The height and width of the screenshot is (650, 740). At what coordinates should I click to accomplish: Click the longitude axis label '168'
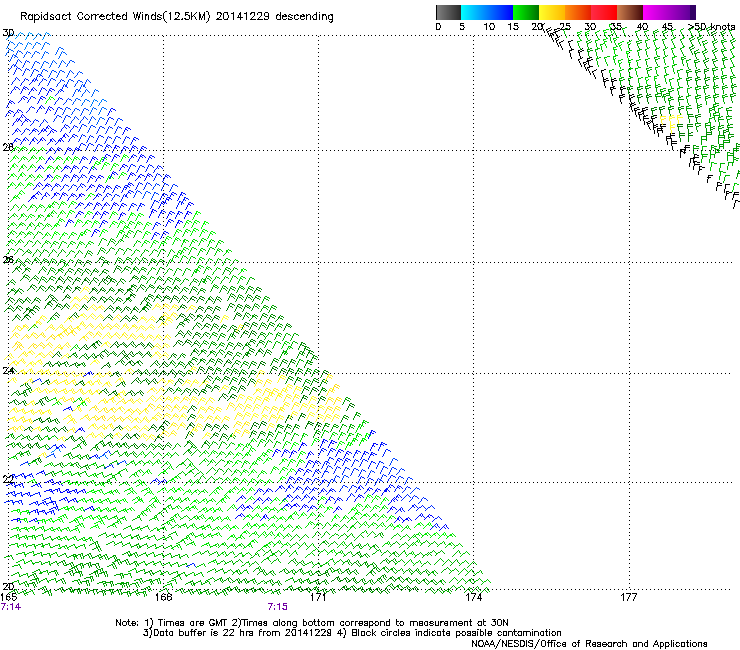coord(163,597)
